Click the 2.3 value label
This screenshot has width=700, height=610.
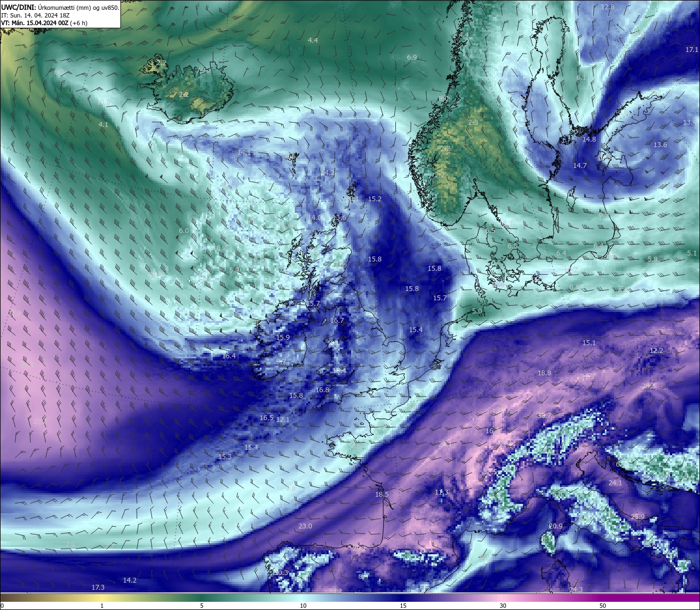click(473, 123)
